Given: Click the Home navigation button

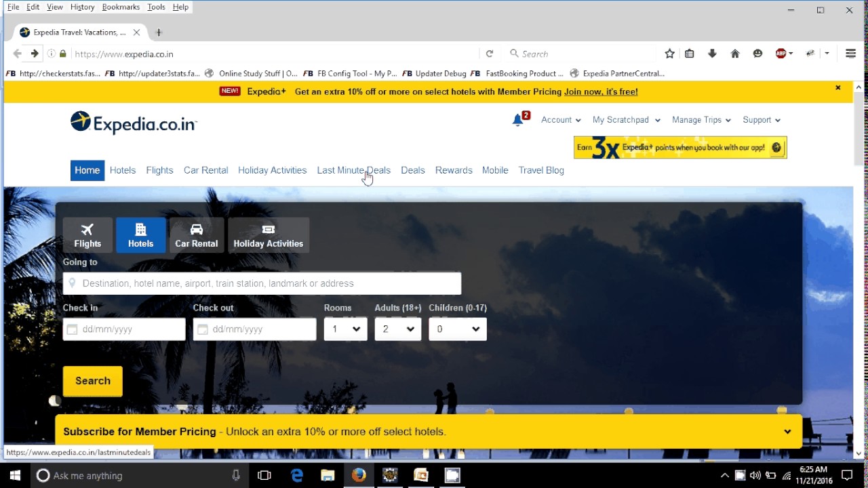Looking at the screenshot, I should pos(87,170).
